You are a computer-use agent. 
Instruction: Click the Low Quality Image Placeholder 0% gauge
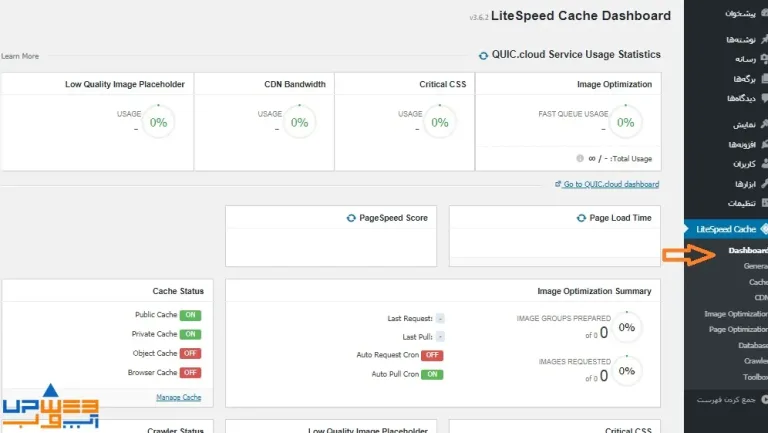pyautogui.click(x=158, y=122)
